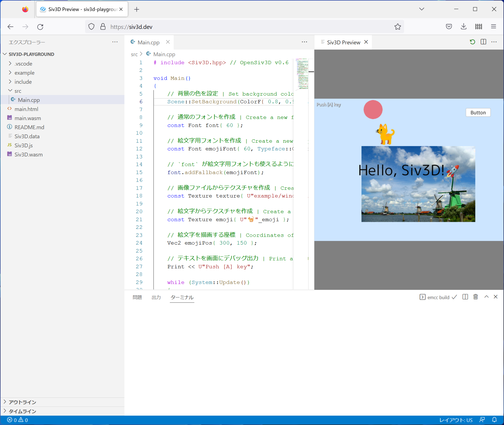This screenshot has height=425, width=504.
Task: Expand the include folder
Action: click(x=23, y=82)
